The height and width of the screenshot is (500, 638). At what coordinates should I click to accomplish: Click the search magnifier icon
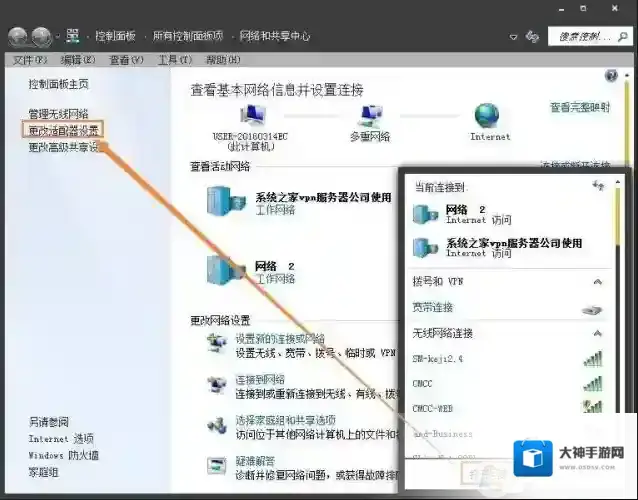(623, 37)
